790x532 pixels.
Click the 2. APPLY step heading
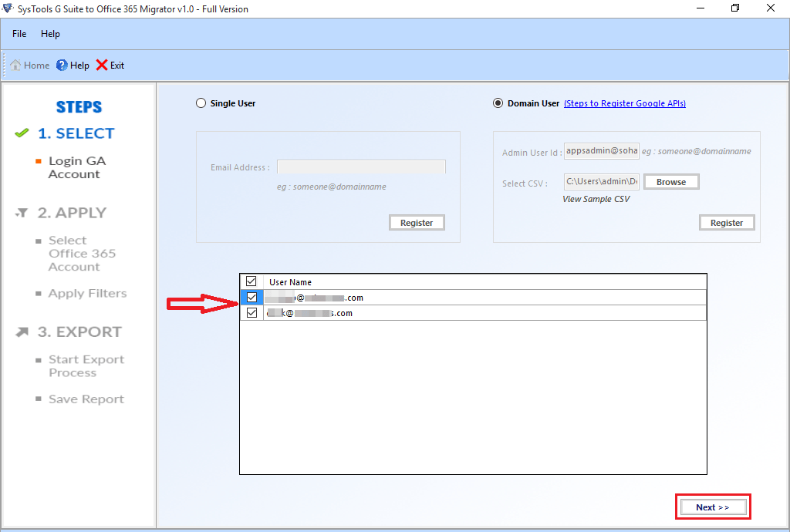click(x=72, y=213)
